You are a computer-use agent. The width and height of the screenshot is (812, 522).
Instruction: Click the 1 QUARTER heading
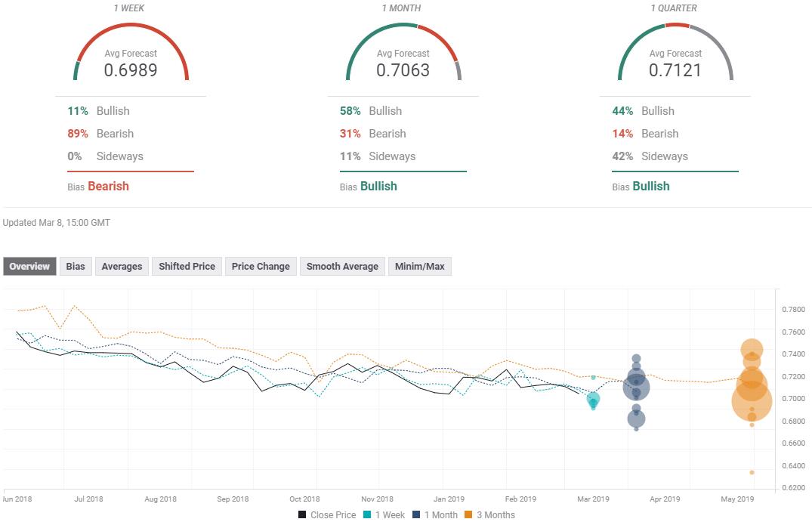click(674, 8)
